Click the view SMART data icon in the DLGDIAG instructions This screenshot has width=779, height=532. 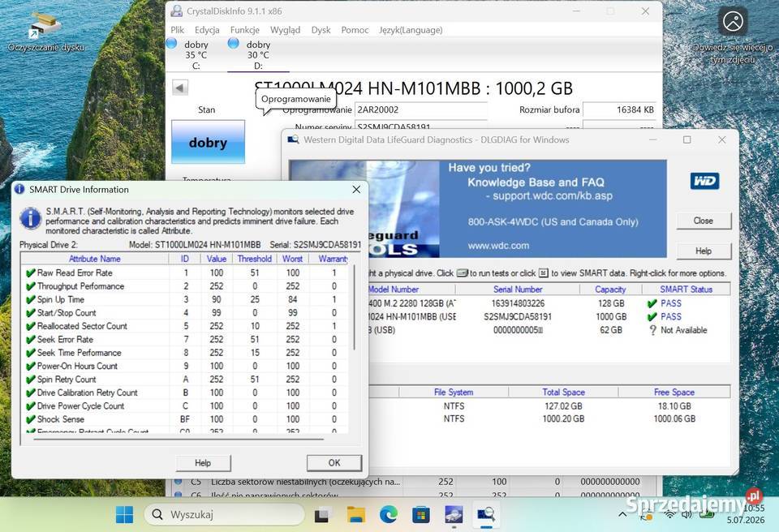point(544,273)
